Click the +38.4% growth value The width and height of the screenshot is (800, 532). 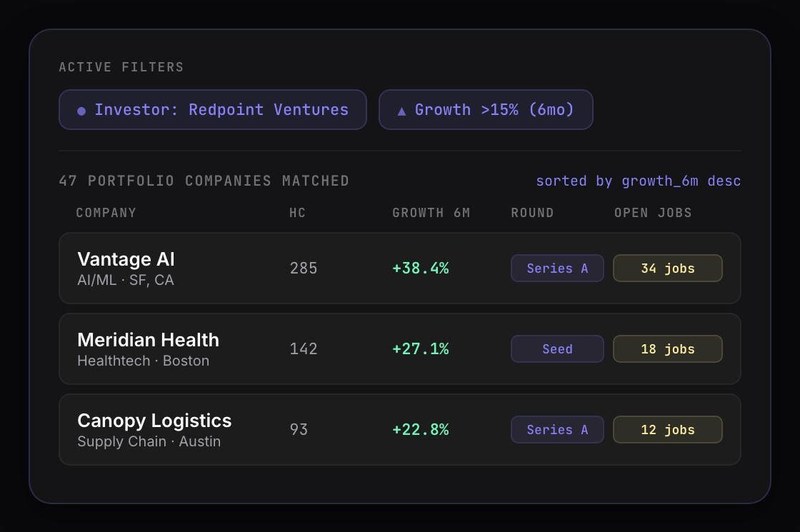(x=421, y=268)
